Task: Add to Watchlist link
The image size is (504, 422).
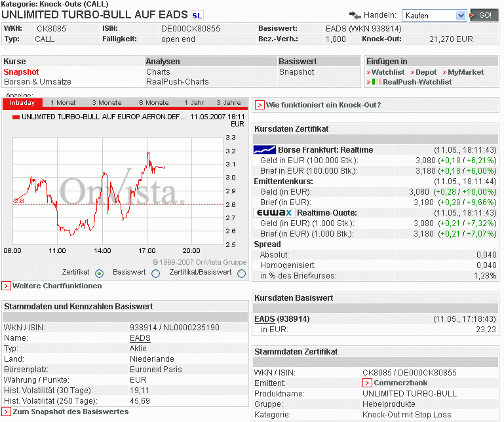Action: click(387, 72)
